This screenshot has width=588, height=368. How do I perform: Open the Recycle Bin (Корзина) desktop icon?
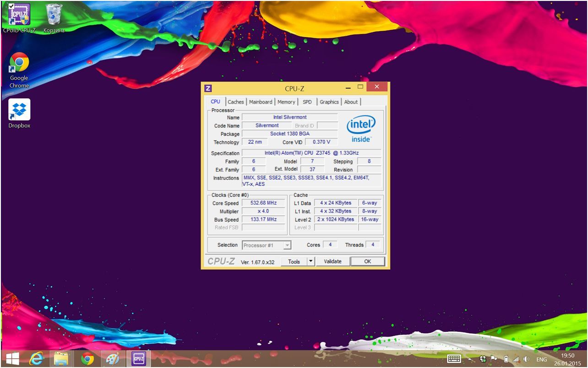point(54,16)
